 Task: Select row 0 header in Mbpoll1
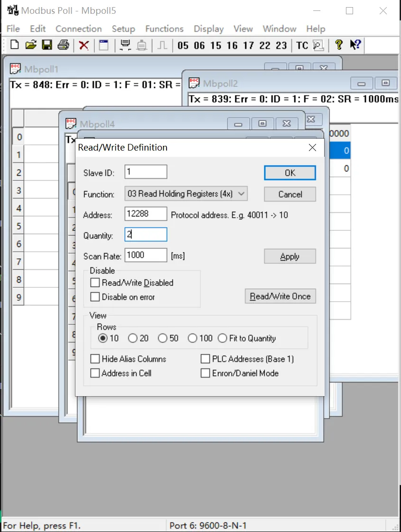[19, 137]
